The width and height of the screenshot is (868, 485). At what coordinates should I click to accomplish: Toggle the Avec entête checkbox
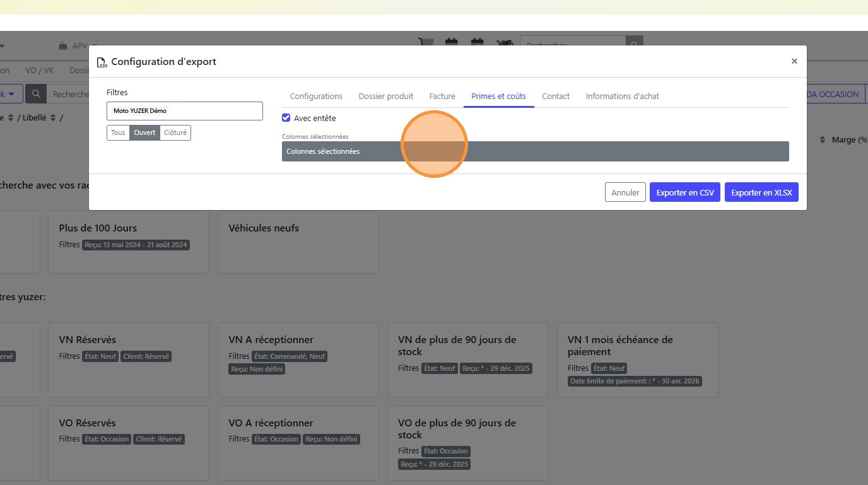(286, 118)
